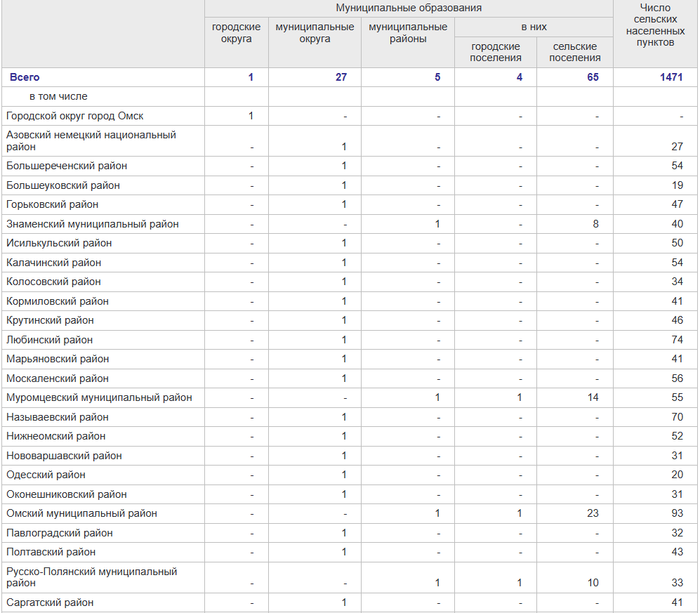Select 'Азовский немецкий национальный район' row label
The image size is (700, 613).
click(91, 140)
